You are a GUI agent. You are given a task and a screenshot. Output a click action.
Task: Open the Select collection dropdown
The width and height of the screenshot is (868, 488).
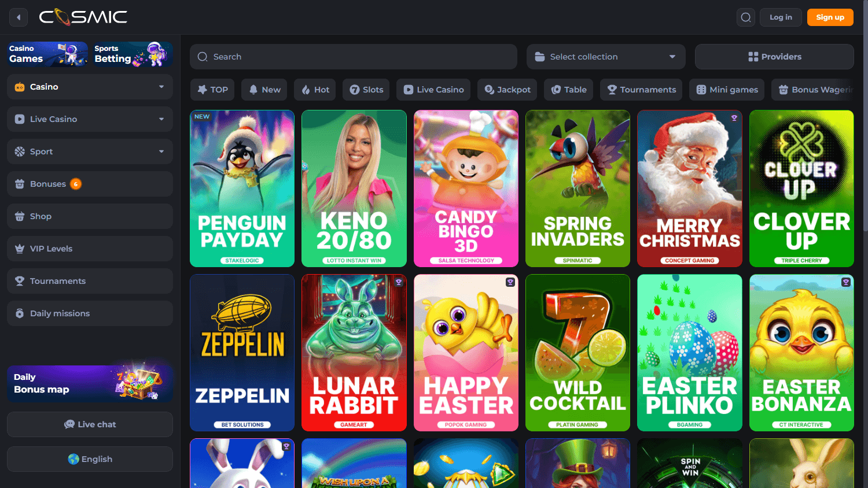click(x=605, y=56)
